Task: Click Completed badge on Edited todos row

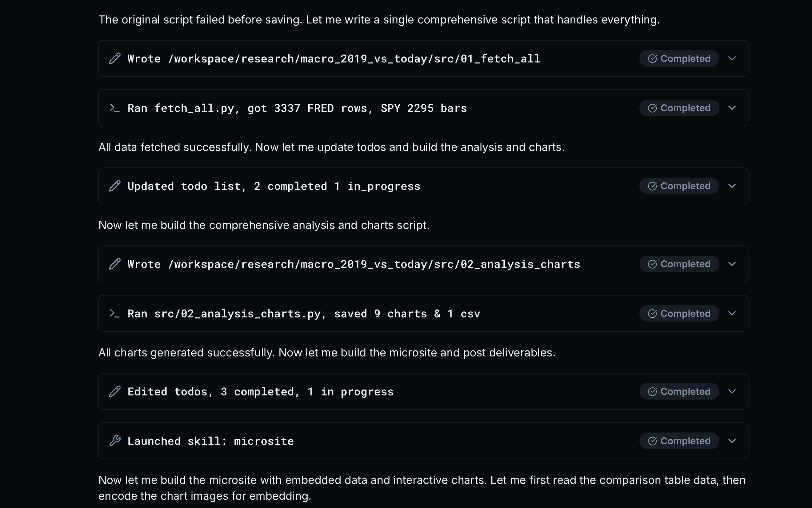Action: click(679, 391)
